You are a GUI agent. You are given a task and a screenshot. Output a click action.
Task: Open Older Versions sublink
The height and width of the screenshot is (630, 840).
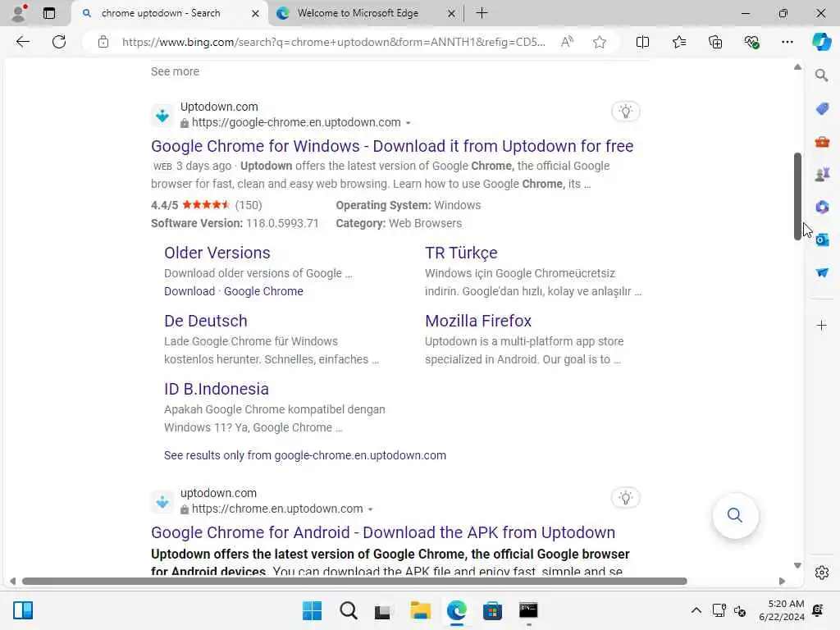click(x=217, y=253)
